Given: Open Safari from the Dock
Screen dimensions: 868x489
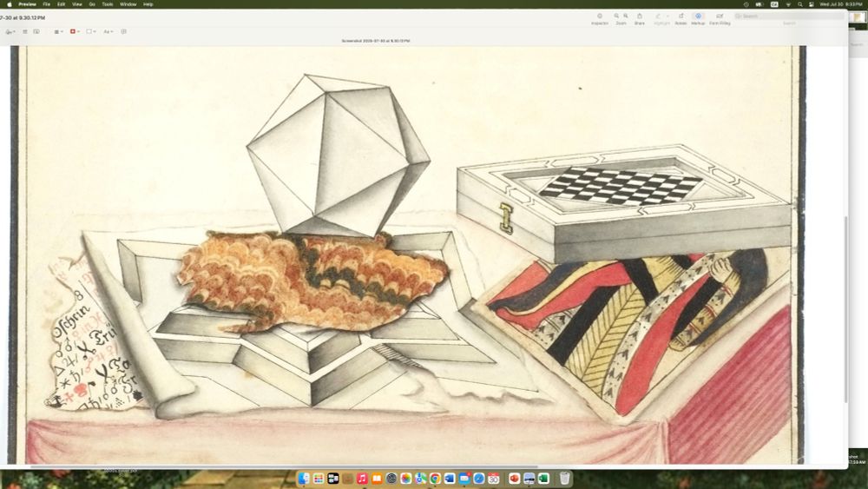Looking at the screenshot, I should (479, 478).
